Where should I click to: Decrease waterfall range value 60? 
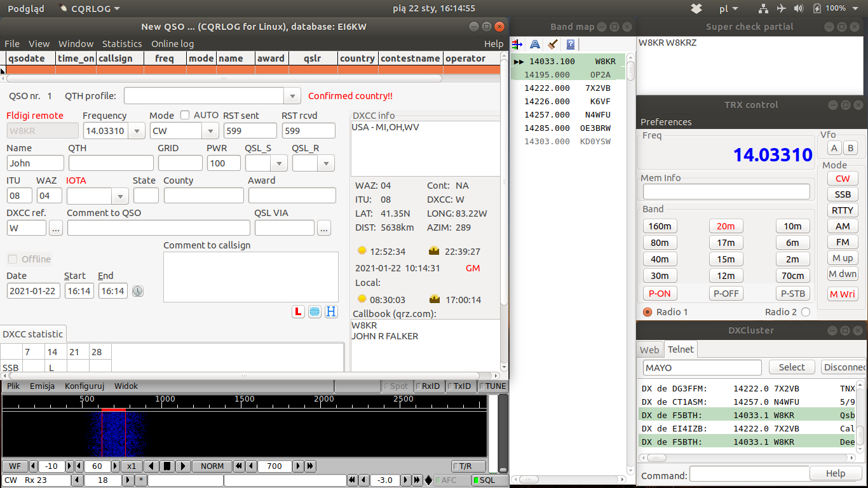pos(79,466)
